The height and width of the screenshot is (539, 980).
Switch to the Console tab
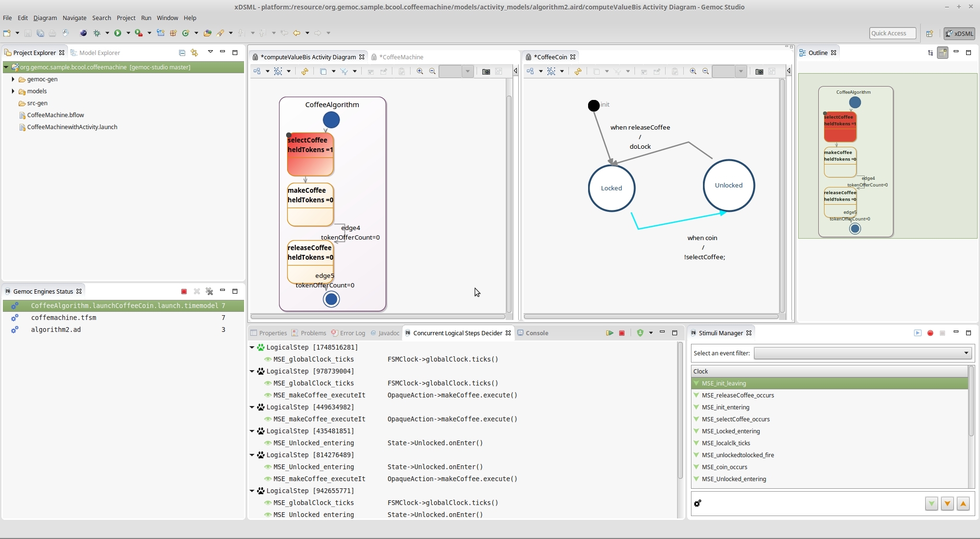536,333
